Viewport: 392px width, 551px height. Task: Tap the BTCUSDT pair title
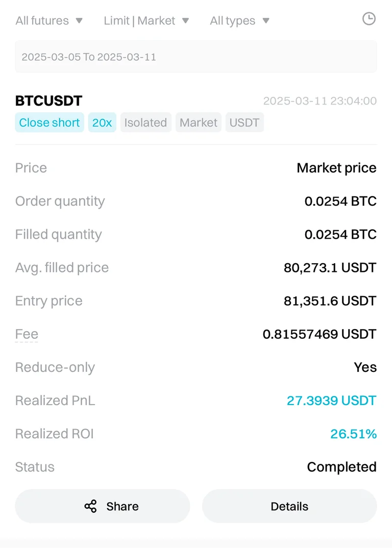click(x=49, y=101)
